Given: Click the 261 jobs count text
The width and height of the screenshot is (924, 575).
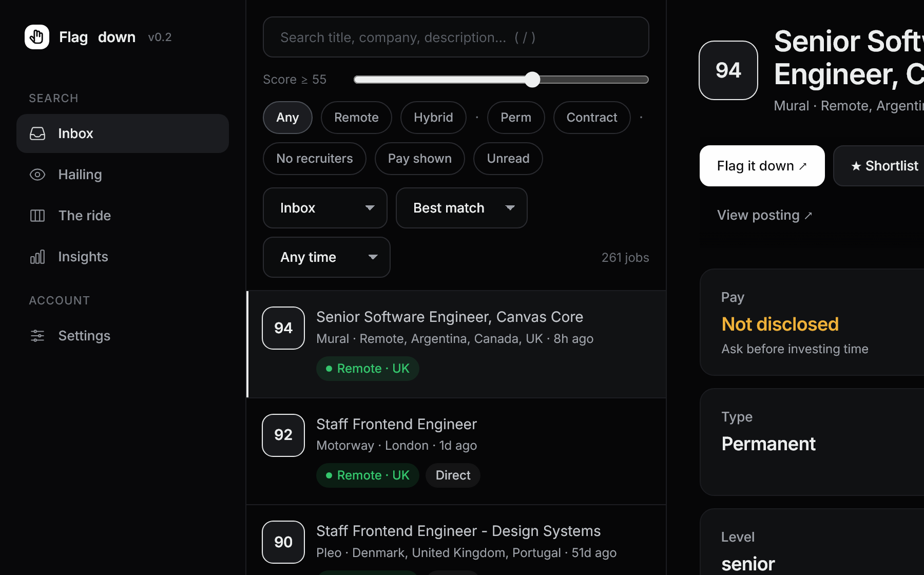Looking at the screenshot, I should pos(625,257).
